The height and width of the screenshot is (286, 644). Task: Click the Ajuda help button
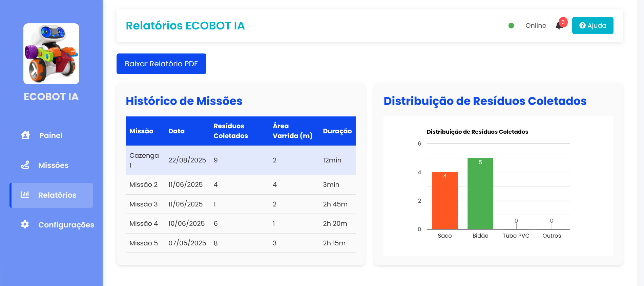point(593,26)
